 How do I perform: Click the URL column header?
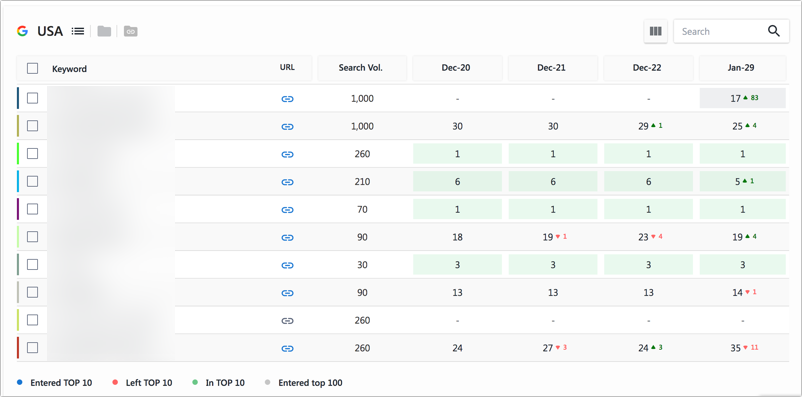287,67
